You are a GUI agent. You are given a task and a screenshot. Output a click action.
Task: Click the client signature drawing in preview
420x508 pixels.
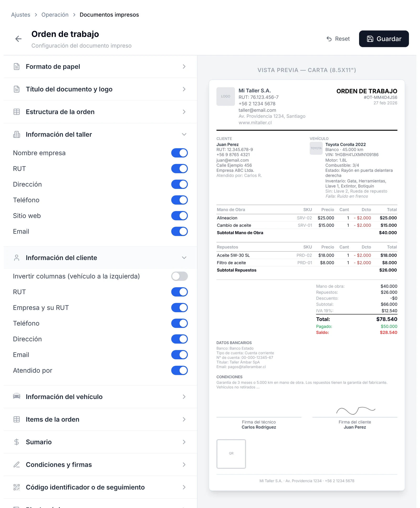(356, 410)
